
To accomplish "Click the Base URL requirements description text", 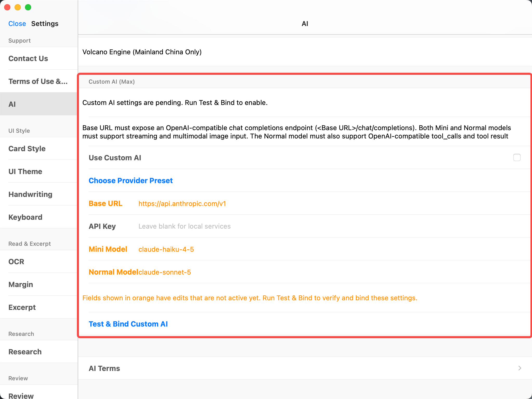I will [x=297, y=132].
